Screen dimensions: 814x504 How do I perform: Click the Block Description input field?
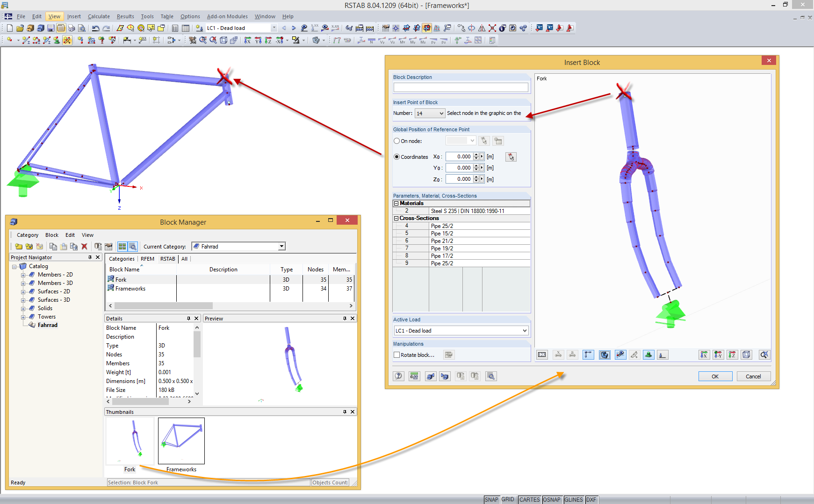pos(461,87)
